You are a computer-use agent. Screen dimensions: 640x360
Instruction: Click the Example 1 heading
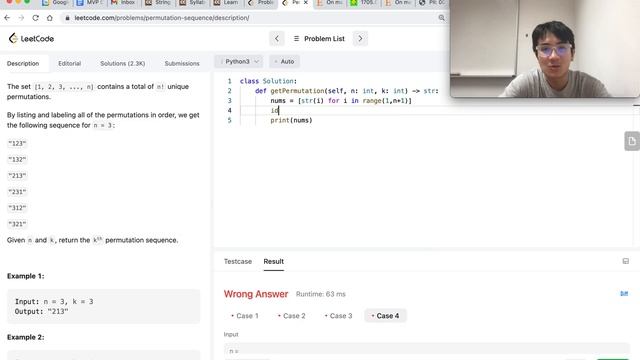25,276
